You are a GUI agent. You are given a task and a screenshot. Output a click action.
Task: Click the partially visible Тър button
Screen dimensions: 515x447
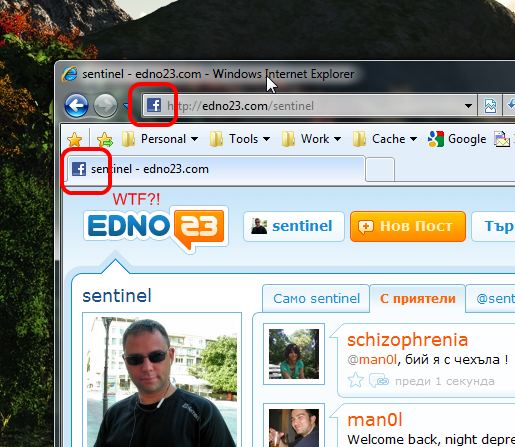[493, 226]
